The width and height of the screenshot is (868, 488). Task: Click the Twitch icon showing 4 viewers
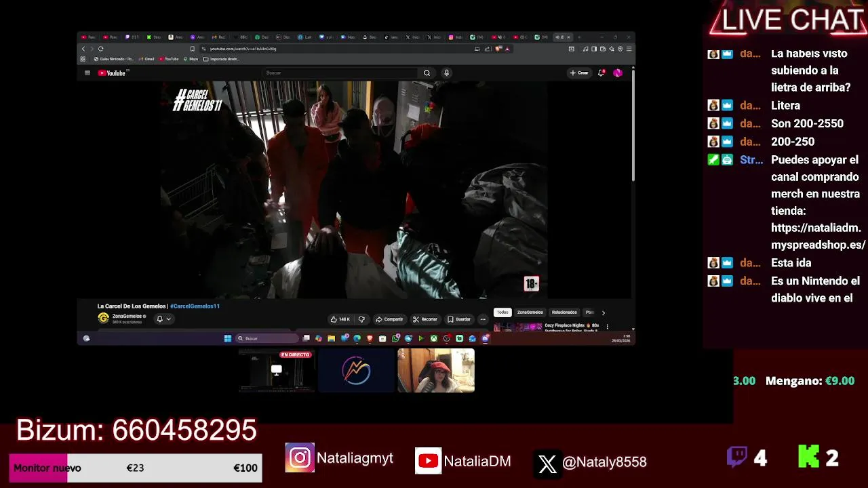click(x=736, y=457)
